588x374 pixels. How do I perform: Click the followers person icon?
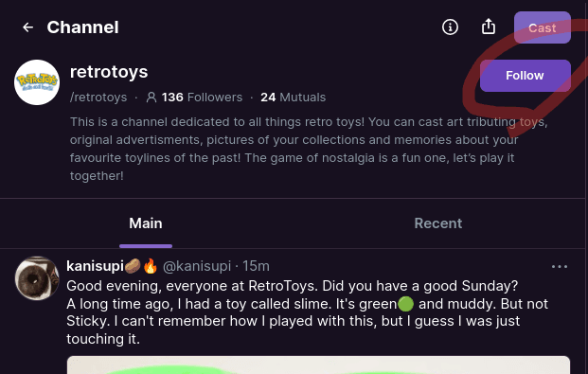[151, 98]
